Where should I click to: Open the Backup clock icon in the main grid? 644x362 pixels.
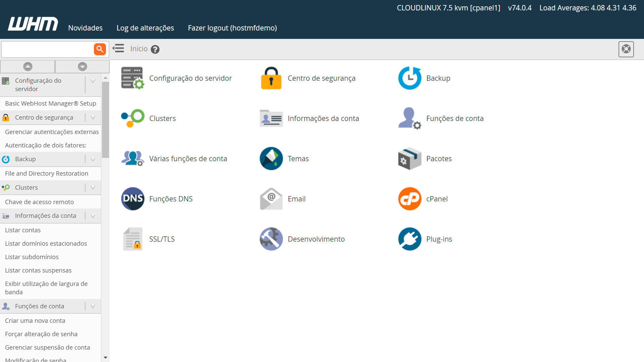coord(410,78)
